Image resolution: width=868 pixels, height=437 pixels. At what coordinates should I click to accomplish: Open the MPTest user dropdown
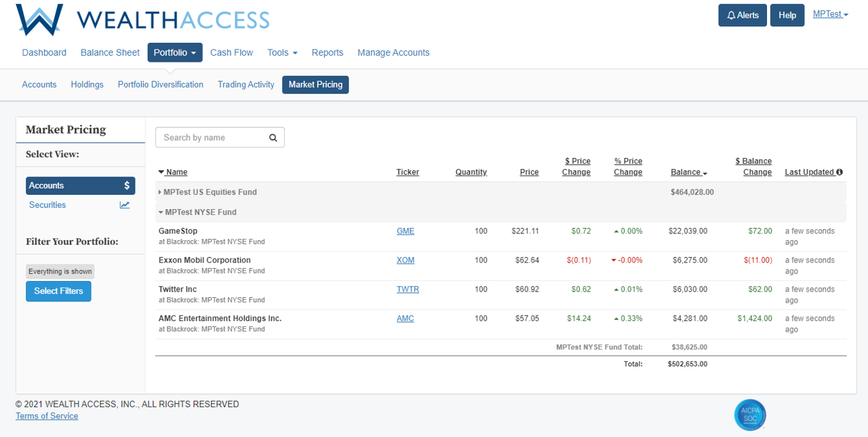tap(831, 14)
